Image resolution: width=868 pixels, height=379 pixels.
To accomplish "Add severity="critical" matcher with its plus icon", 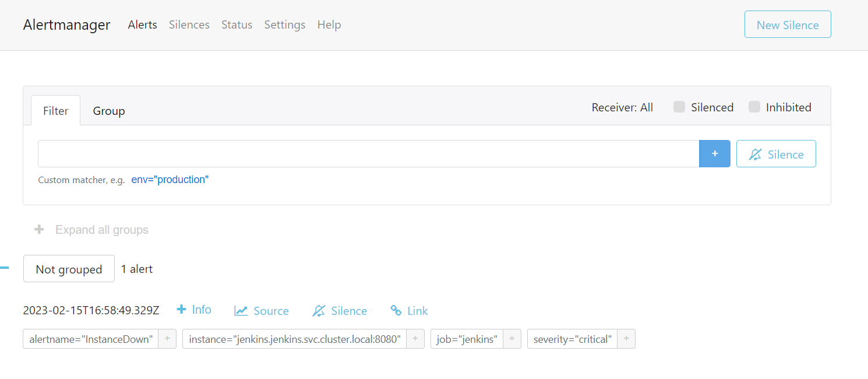I will [x=626, y=339].
